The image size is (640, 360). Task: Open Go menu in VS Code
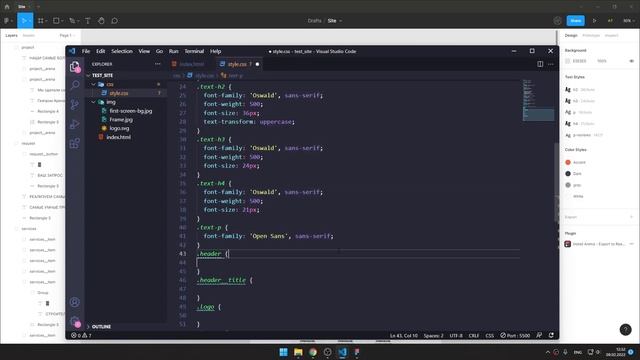159,51
